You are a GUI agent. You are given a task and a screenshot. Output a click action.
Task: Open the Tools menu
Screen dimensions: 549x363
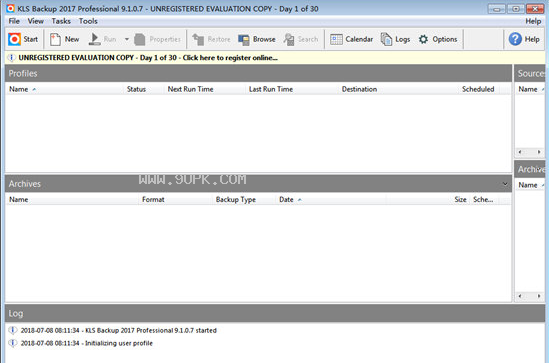coord(88,21)
